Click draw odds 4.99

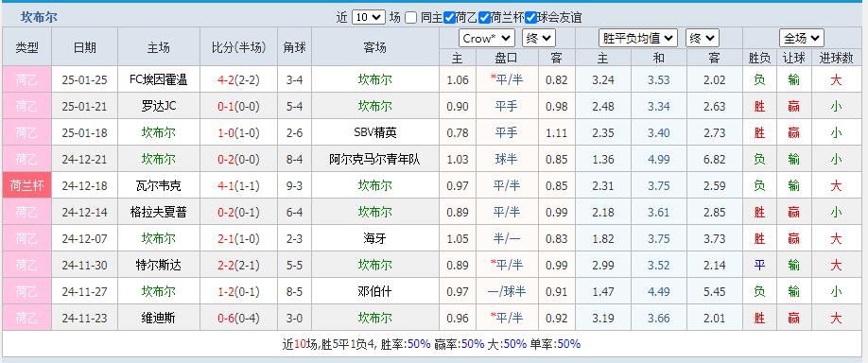pyautogui.click(x=659, y=160)
